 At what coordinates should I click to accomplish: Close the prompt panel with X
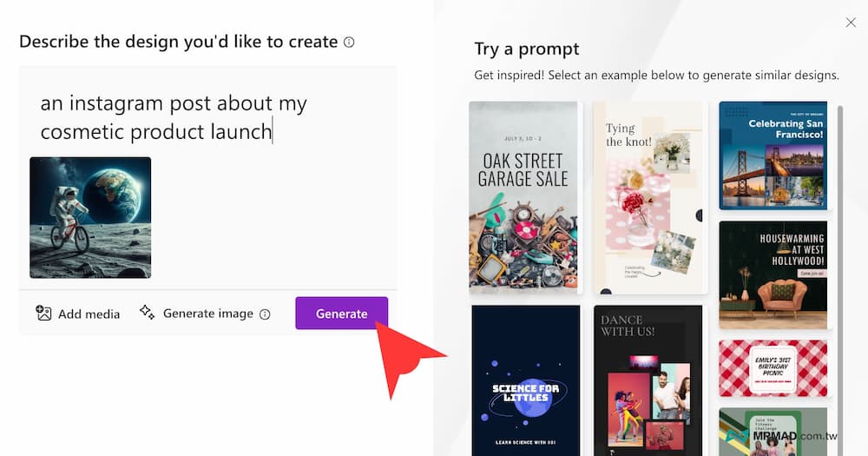(x=851, y=23)
